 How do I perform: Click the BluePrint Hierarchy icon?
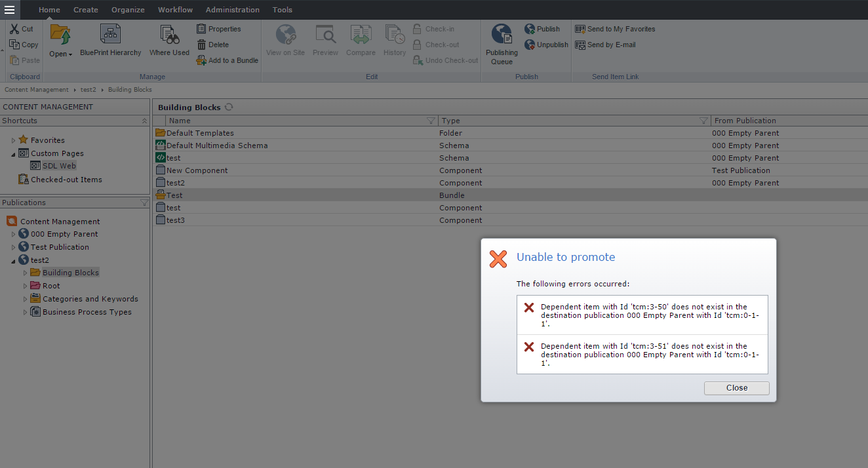tap(110, 35)
